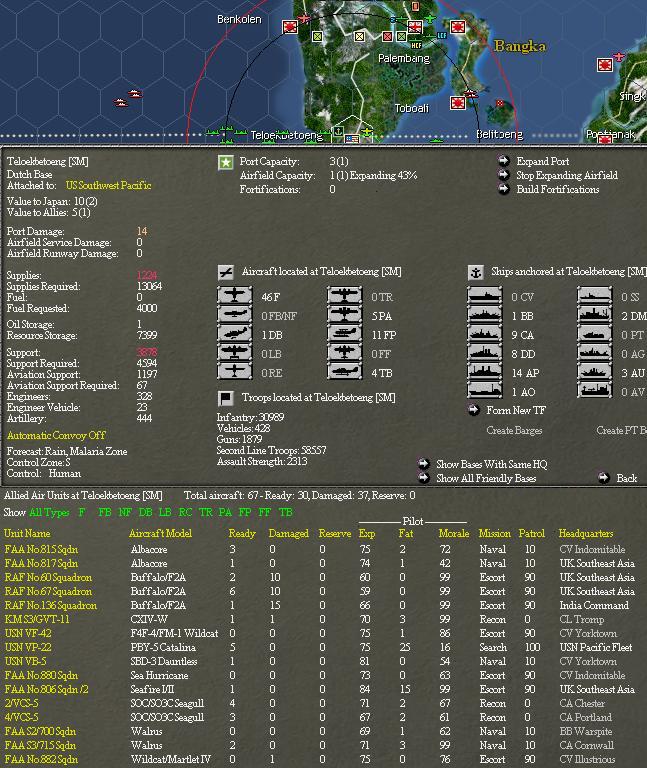Sort air units by Ready column
Viewport: 647px width, 768px height.
[242, 533]
